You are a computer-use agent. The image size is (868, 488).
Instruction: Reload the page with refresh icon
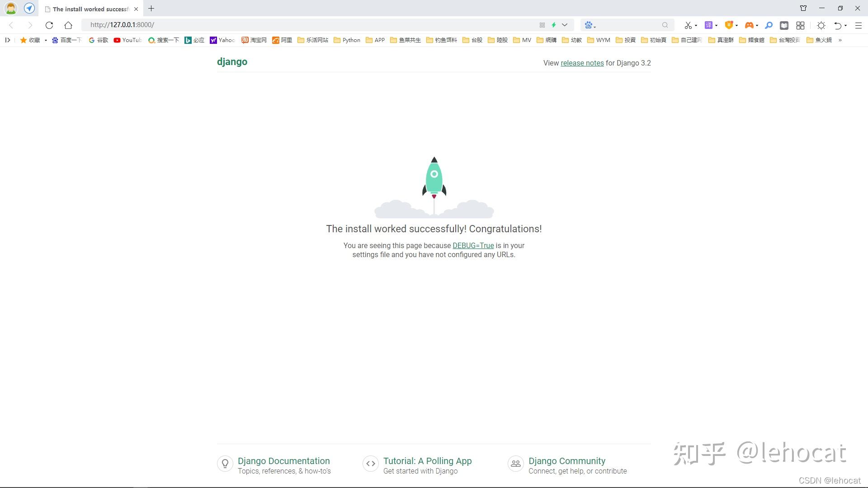(49, 25)
